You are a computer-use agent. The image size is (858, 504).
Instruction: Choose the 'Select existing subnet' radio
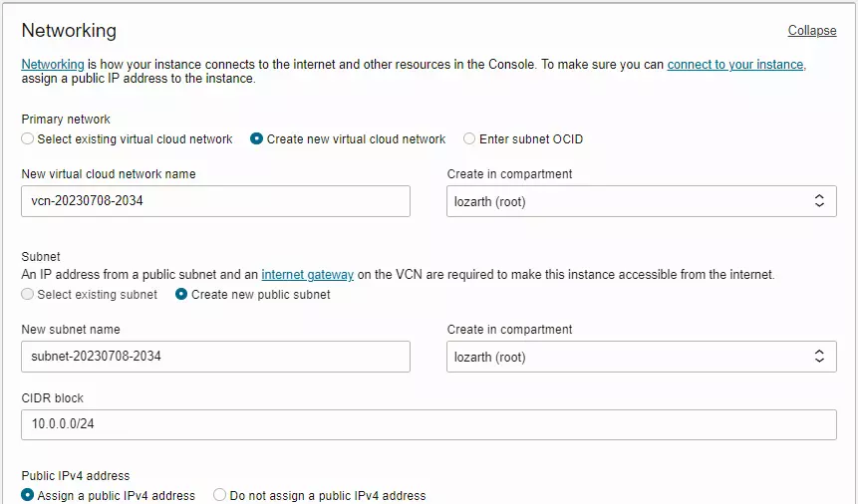(x=28, y=295)
